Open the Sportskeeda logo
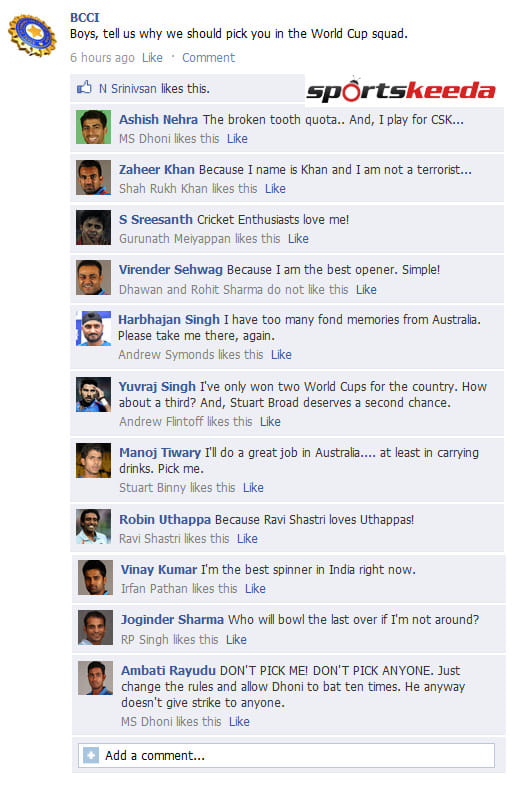Image resolution: width=524 pixels, height=788 pixels. pyautogui.click(x=401, y=90)
